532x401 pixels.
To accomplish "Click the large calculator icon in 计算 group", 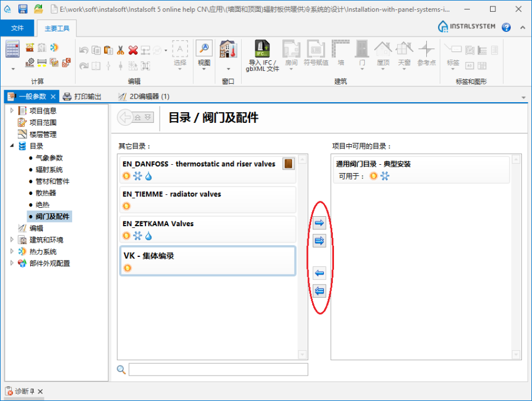I will tap(12, 49).
